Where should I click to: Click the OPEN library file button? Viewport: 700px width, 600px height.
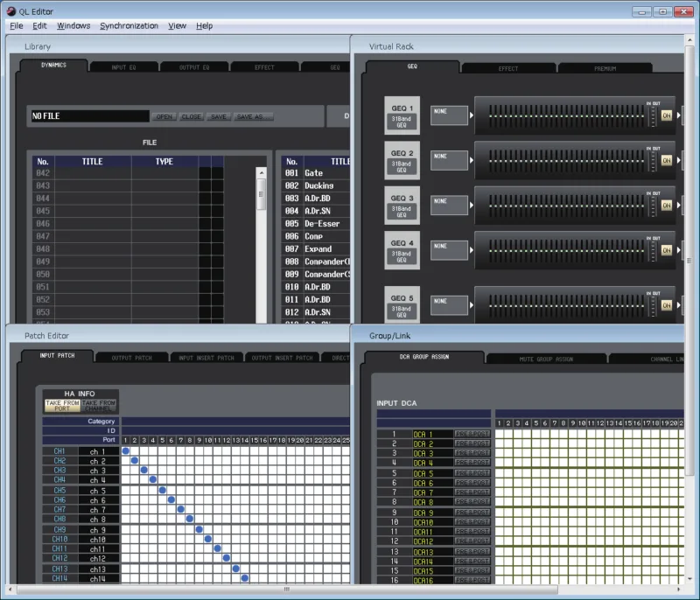tap(164, 117)
